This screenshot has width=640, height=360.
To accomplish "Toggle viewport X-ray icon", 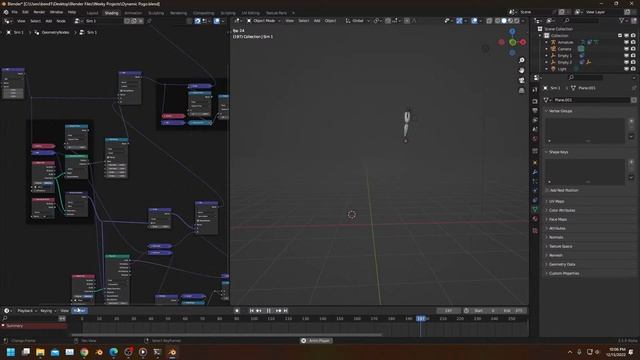I will coord(489,21).
